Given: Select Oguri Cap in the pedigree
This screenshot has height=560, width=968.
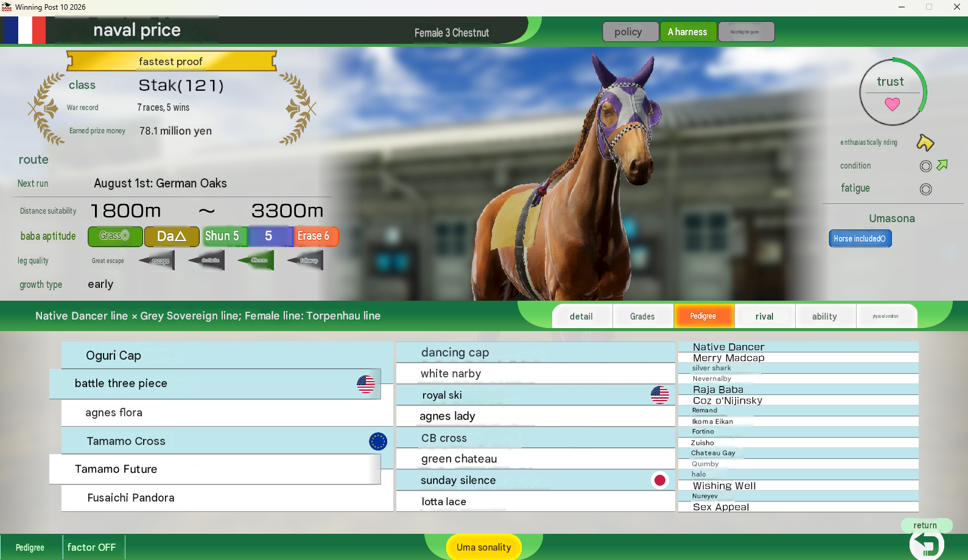Looking at the screenshot, I should tap(227, 355).
